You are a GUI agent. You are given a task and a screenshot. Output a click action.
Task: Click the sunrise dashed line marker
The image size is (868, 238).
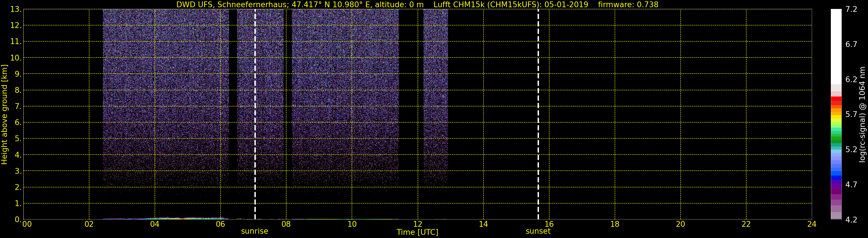point(255,114)
